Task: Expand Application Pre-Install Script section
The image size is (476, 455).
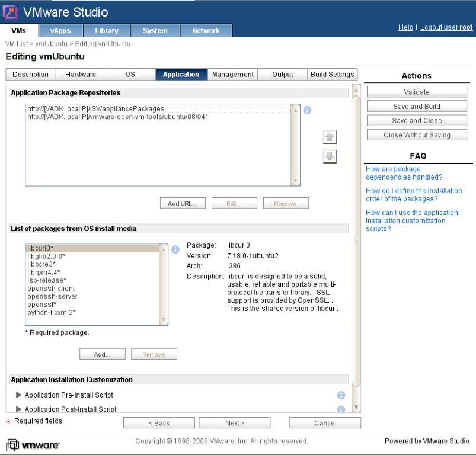Action: tap(18, 395)
